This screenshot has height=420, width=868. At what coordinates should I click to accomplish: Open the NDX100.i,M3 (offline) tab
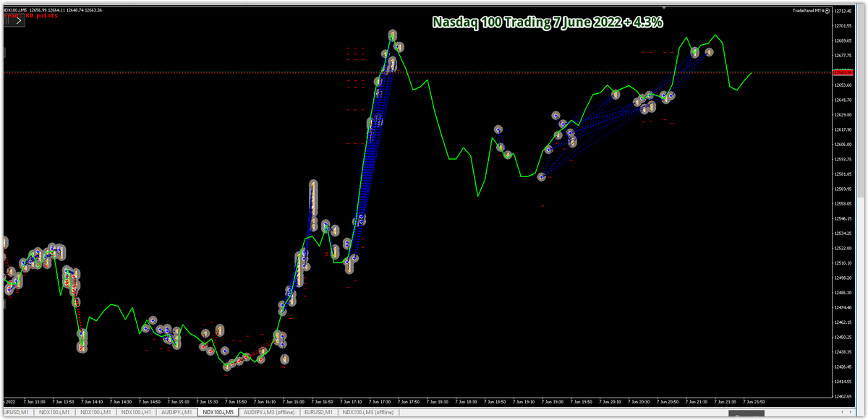click(x=369, y=412)
